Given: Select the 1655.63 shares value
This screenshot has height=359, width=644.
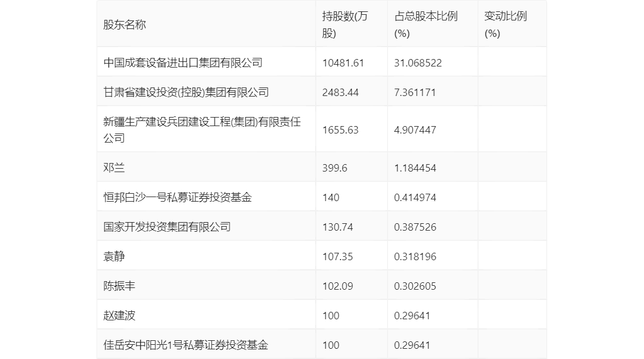Looking at the screenshot, I should pos(340,130).
